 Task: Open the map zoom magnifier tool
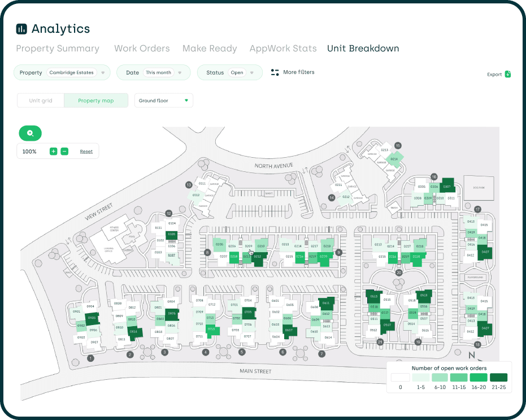30,133
